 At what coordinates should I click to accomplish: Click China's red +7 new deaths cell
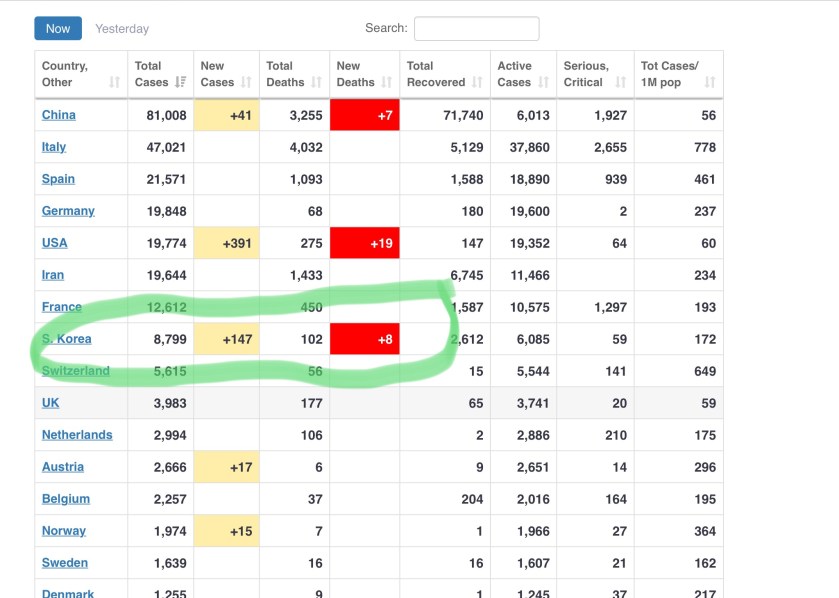tap(365, 115)
